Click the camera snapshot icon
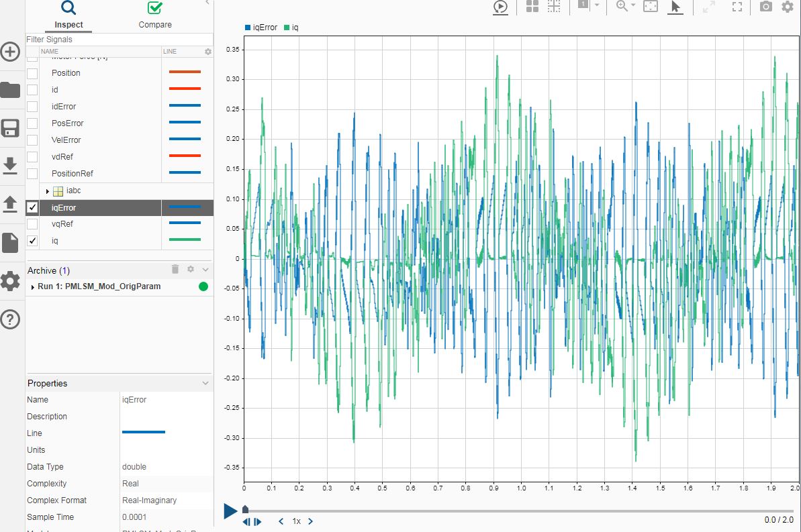The image size is (801, 532). [x=765, y=7]
